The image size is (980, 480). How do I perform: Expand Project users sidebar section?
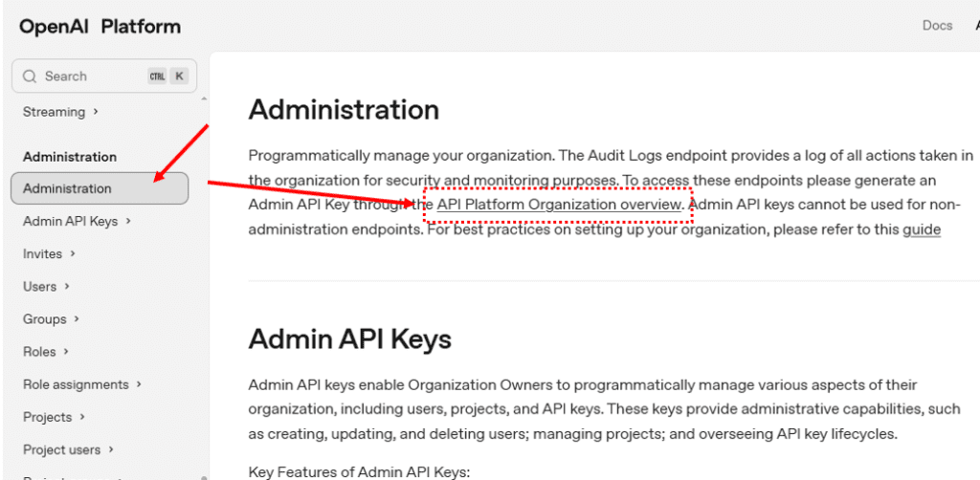coord(68,449)
